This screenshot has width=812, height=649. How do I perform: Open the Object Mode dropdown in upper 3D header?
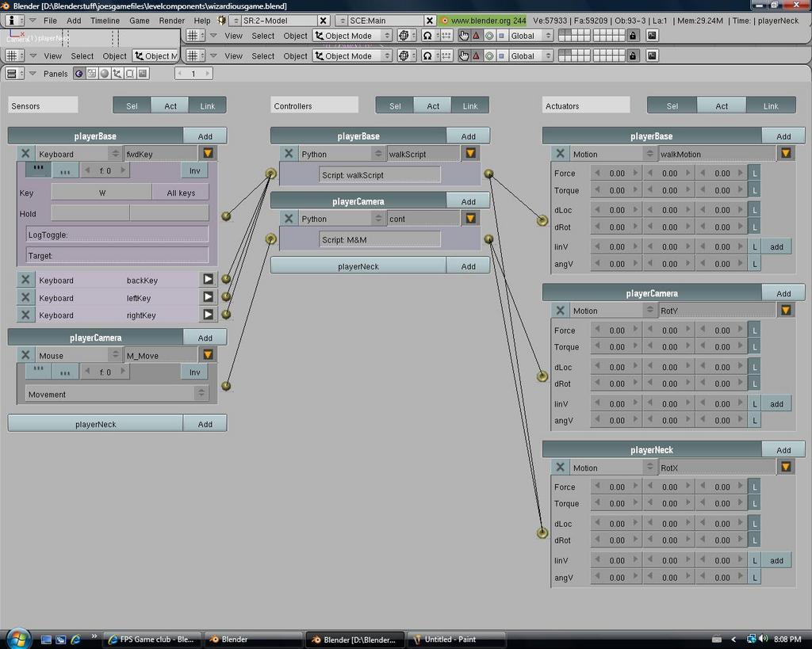[352, 36]
